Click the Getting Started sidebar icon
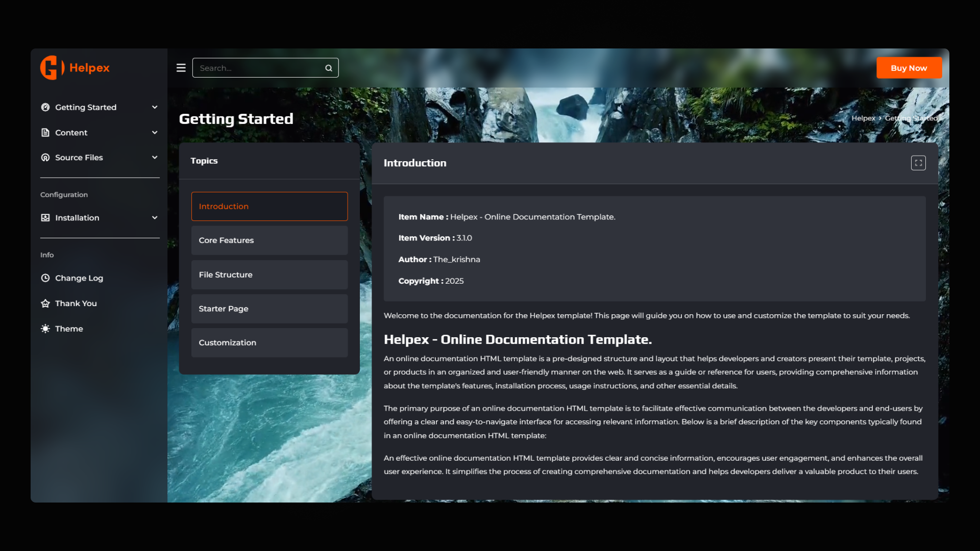980x551 pixels. click(x=45, y=107)
